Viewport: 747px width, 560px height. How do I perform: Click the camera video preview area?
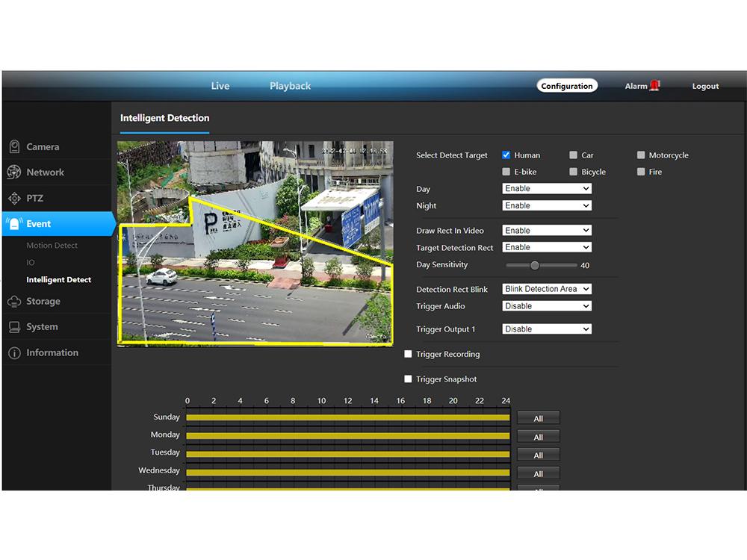coord(255,243)
